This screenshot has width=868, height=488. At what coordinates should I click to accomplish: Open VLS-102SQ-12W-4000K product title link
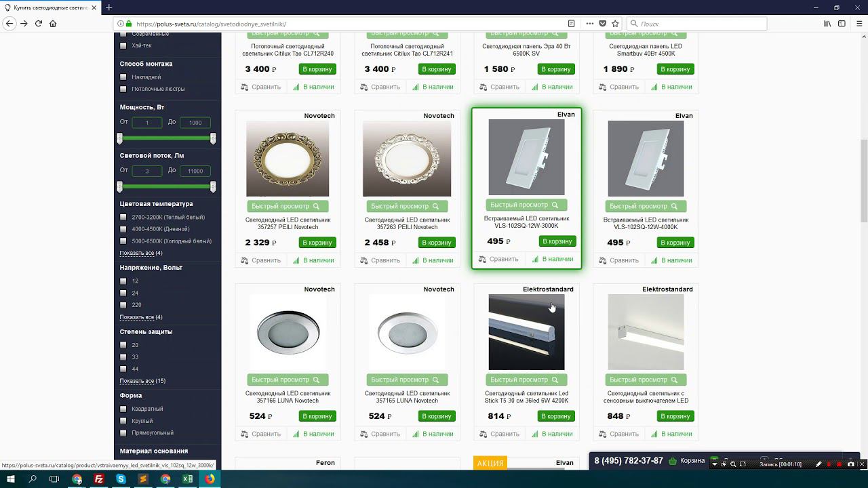646,224
